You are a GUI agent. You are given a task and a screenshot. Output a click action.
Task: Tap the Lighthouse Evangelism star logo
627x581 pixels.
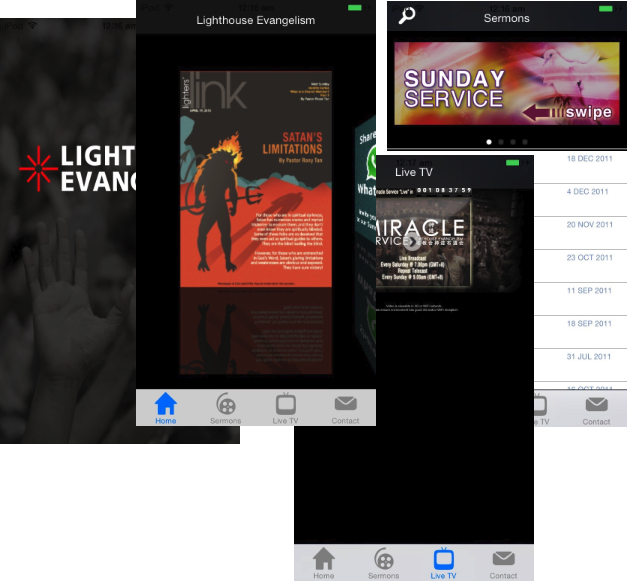pos(37,168)
